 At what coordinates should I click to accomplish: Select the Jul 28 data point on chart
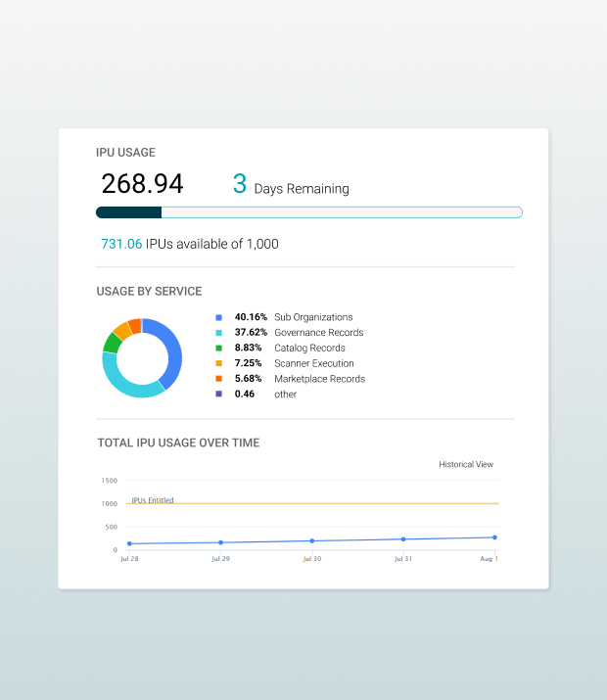point(128,543)
